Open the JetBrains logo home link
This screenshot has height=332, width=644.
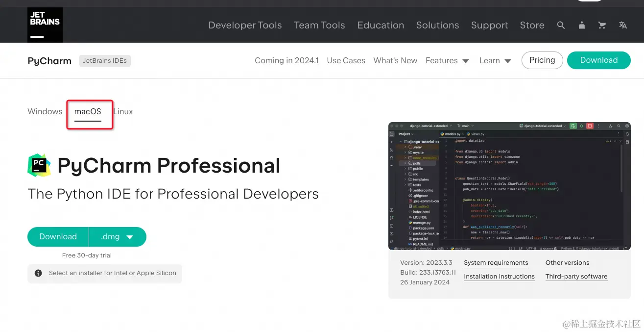(x=45, y=25)
